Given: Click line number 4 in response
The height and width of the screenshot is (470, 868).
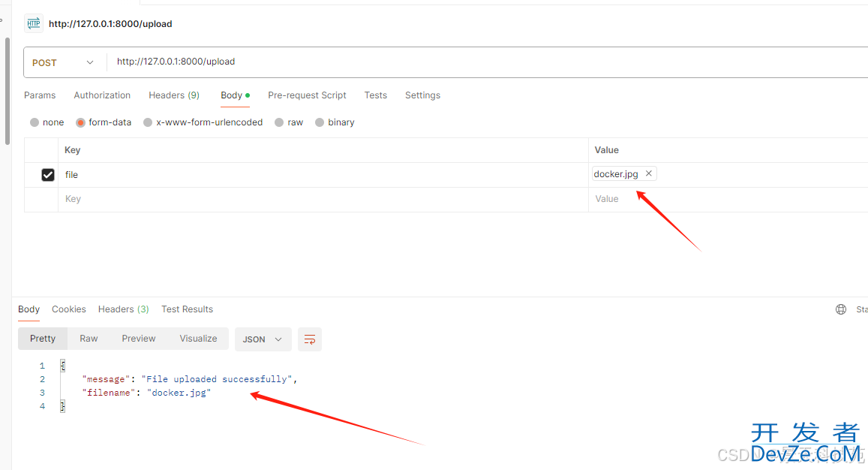Looking at the screenshot, I should [x=42, y=406].
